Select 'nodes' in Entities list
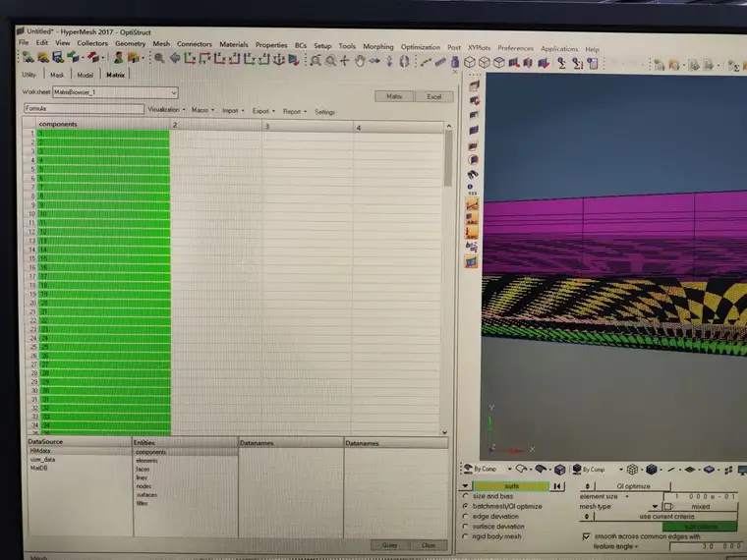The image size is (747, 560). pos(144,486)
